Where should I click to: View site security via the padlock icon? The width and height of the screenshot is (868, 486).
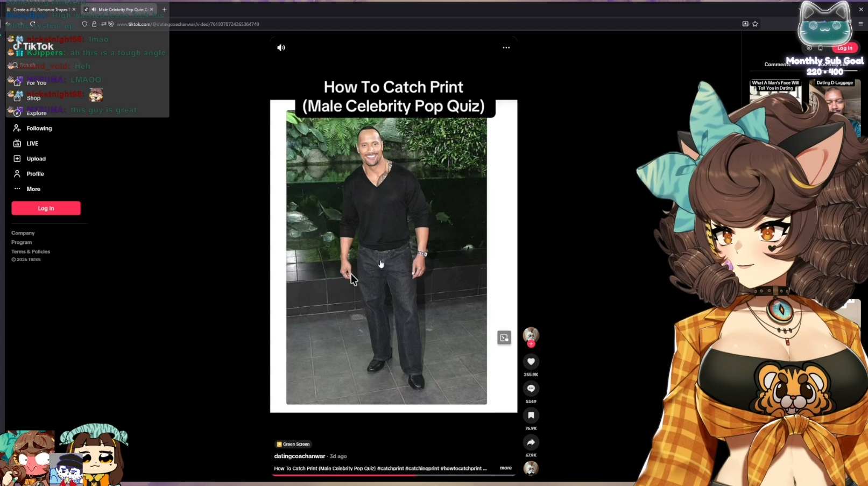pyautogui.click(x=94, y=24)
